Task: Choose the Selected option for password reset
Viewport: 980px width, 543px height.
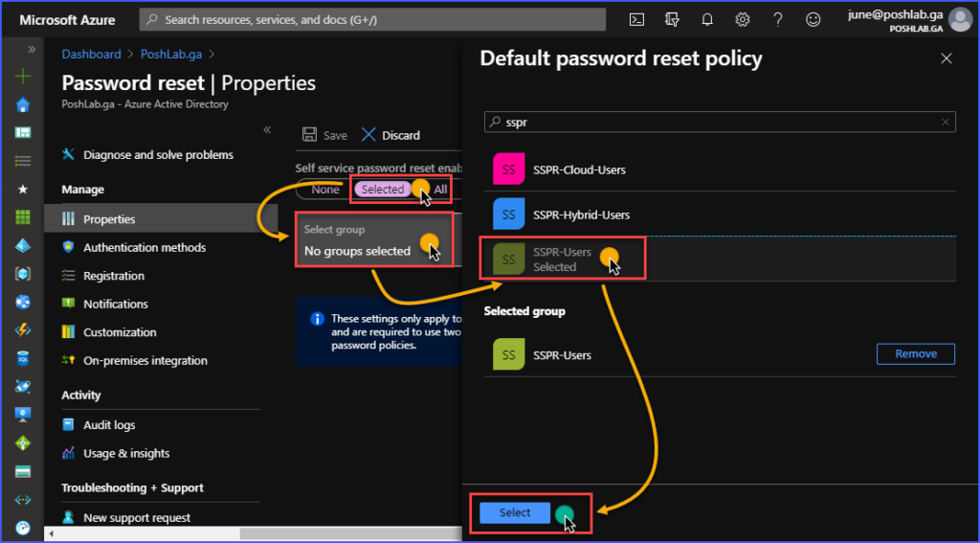Action: [x=383, y=190]
